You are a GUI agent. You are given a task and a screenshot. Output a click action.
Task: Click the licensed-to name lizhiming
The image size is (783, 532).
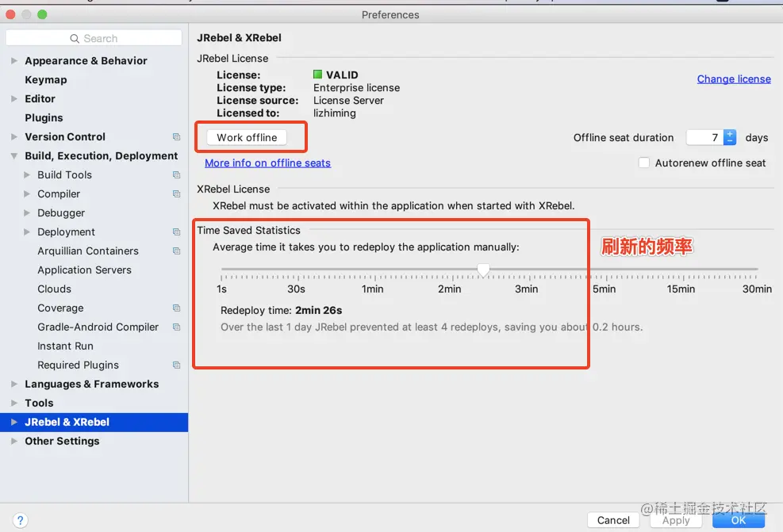(335, 113)
